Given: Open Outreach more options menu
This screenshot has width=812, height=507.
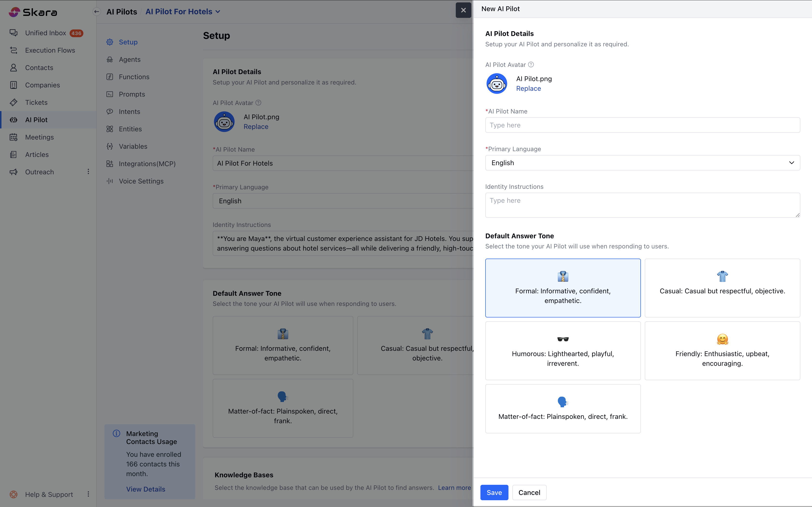Looking at the screenshot, I should (88, 172).
